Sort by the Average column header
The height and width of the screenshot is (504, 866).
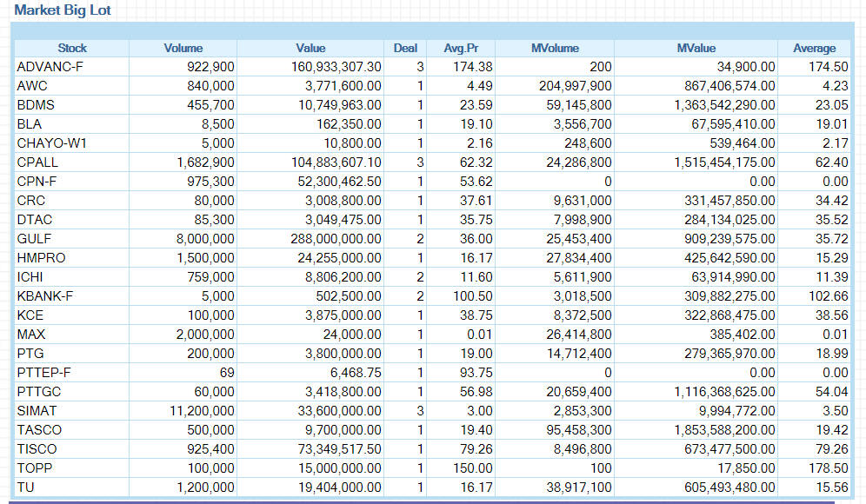815,49
